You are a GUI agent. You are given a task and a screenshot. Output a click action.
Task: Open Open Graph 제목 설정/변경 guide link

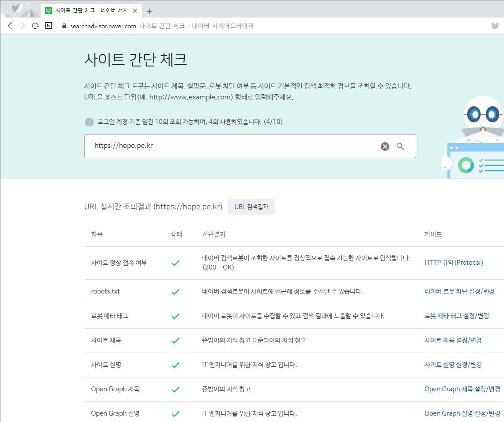point(462,389)
